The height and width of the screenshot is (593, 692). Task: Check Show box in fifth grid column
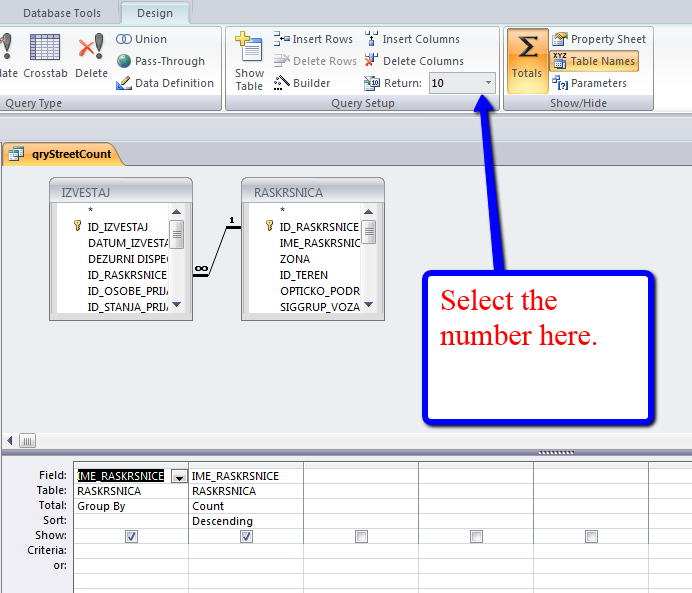[x=591, y=536]
